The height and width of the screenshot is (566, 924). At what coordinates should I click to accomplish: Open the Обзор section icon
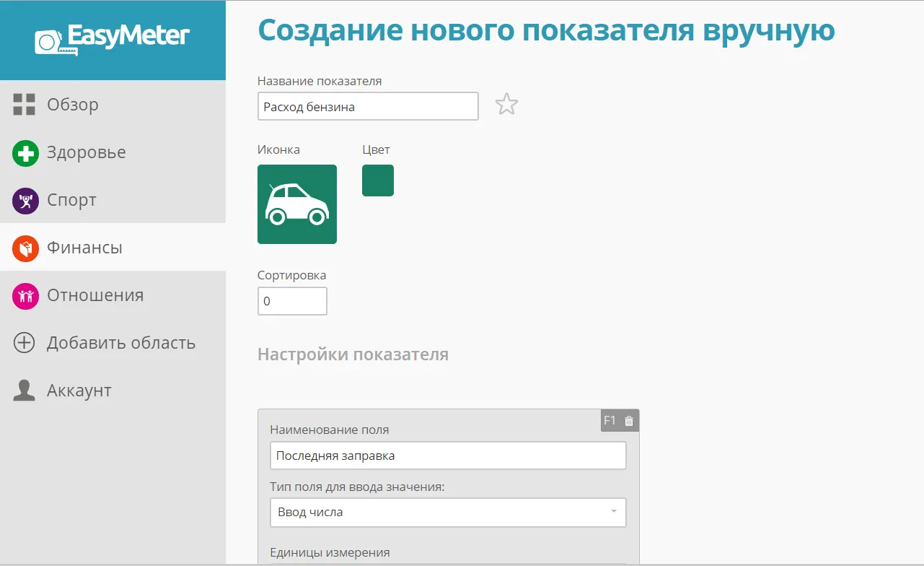[25, 104]
